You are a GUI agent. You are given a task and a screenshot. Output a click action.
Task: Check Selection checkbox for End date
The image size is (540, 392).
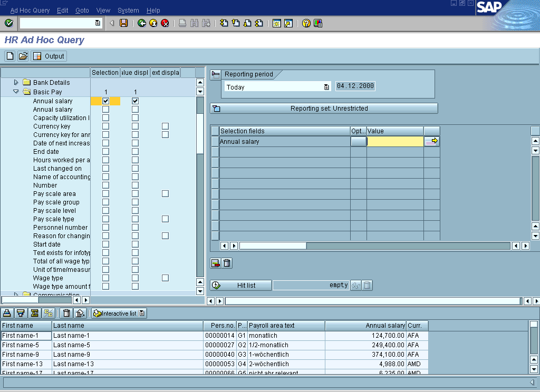click(105, 151)
